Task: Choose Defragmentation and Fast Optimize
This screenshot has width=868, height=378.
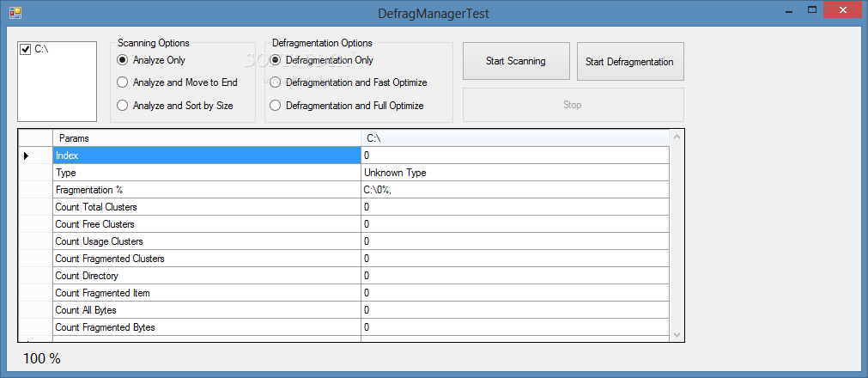Action: [275, 82]
